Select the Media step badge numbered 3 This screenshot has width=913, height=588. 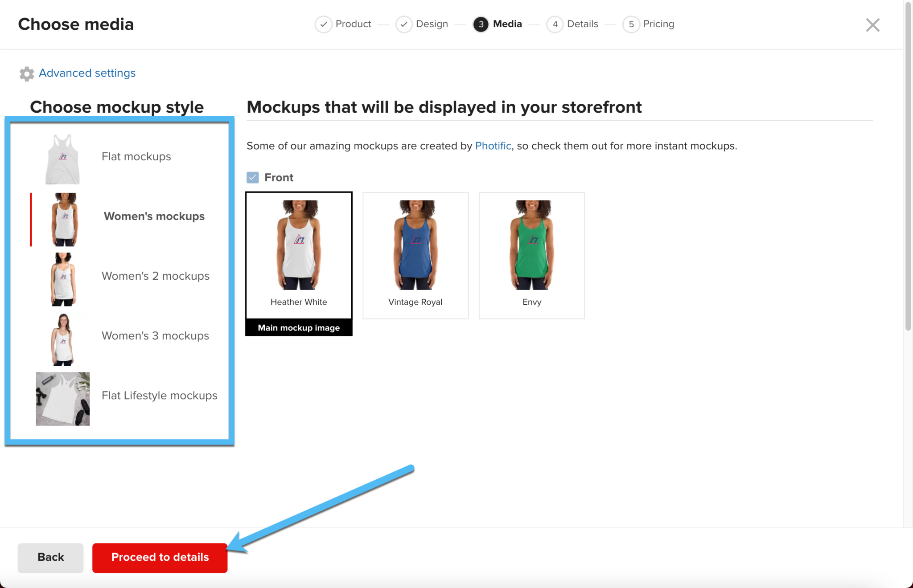click(481, 24)
